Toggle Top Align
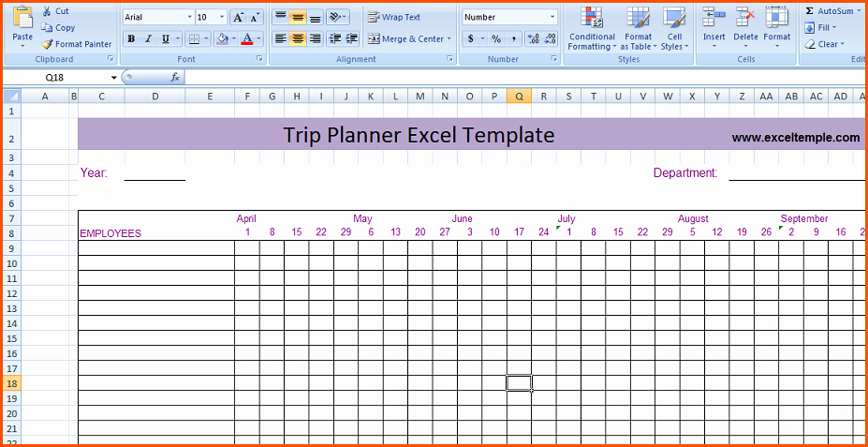The image size is (868, 447). coord(281,17)
